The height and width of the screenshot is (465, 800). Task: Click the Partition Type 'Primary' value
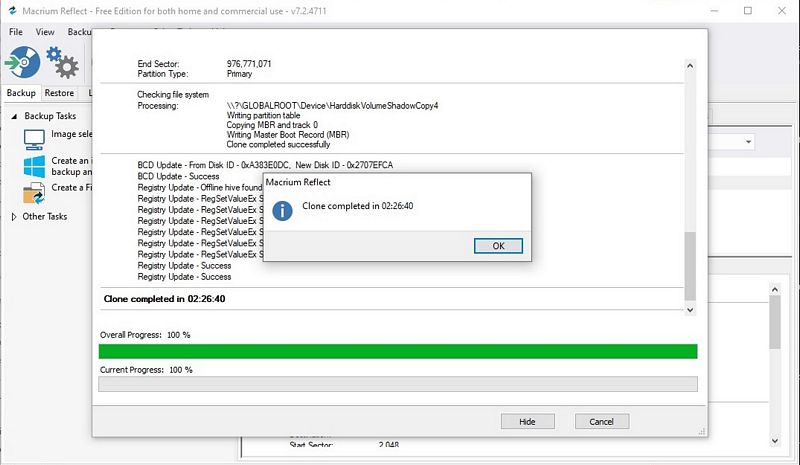click(x=239, y=74)
